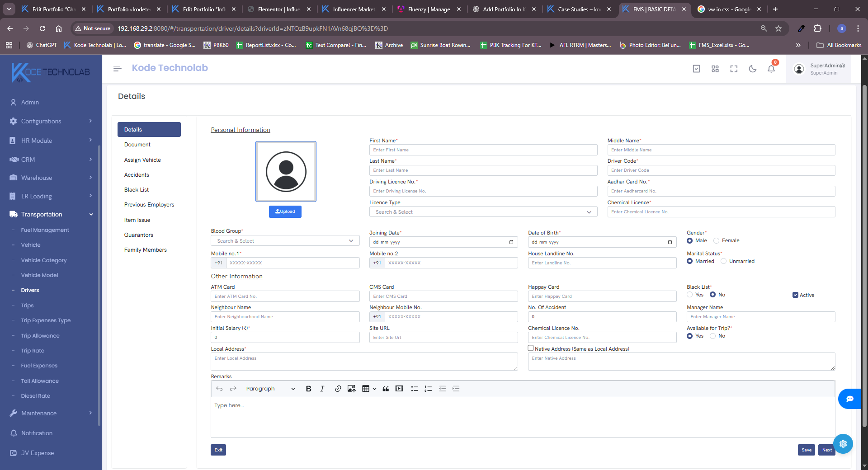Click the First Name input field
The image size is (868, 470).
483,150
